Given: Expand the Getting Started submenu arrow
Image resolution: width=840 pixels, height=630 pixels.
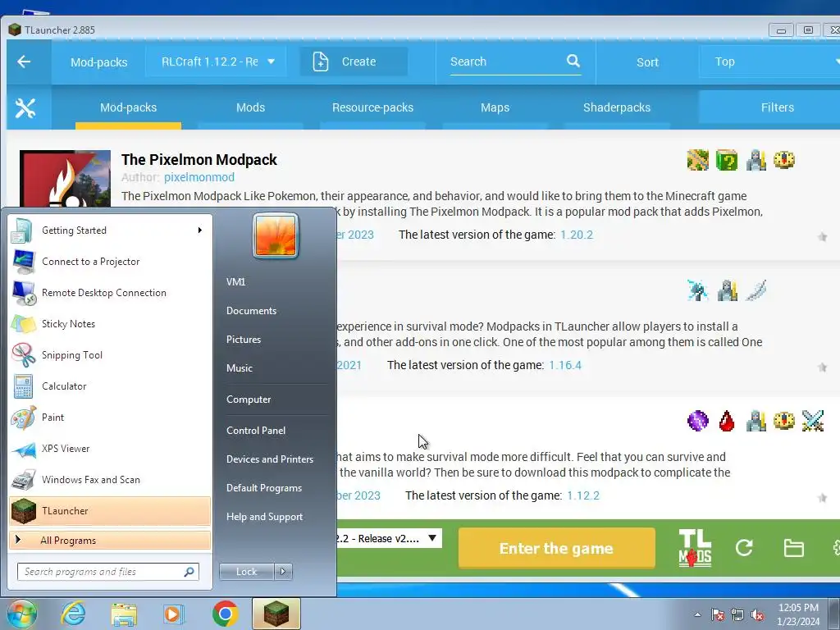Looking at the screenshot, I should click(200, 231).
